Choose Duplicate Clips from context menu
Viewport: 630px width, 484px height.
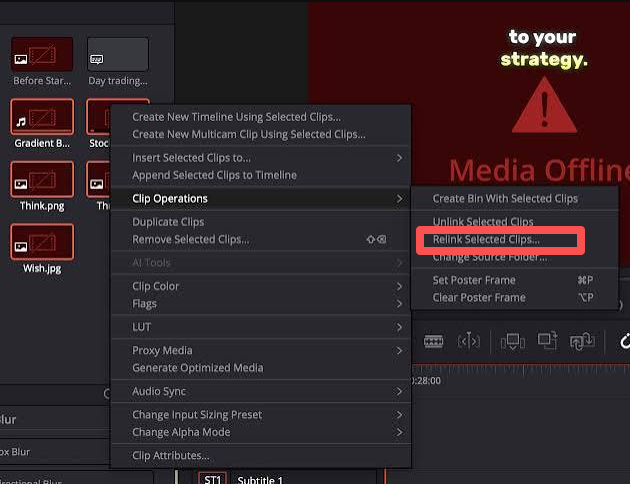point(260,222)
